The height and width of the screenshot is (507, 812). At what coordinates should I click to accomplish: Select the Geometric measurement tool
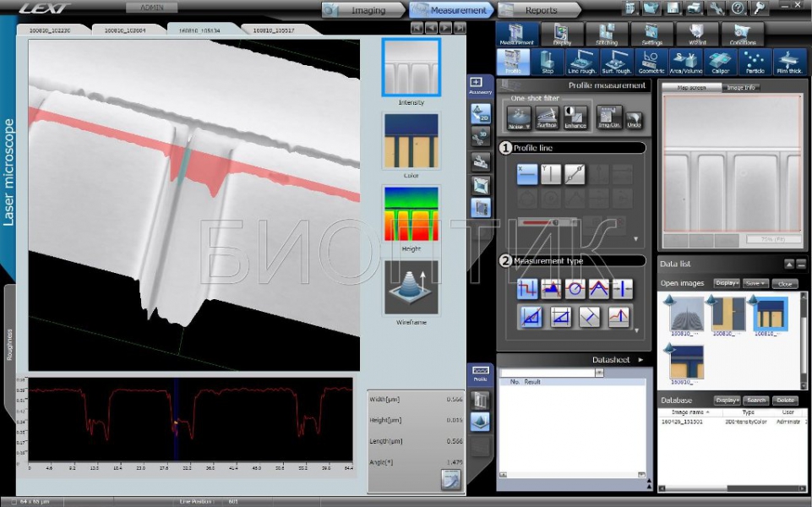point(651,63)
